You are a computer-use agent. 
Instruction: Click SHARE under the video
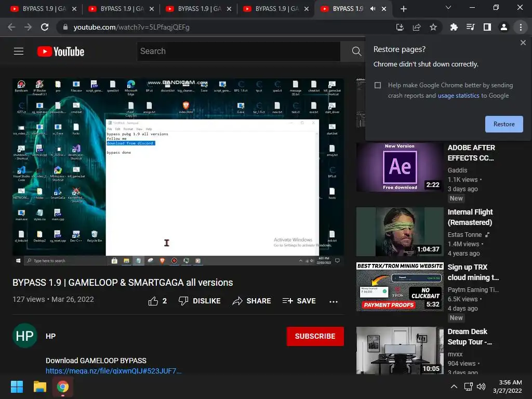(x=252, y=301)
